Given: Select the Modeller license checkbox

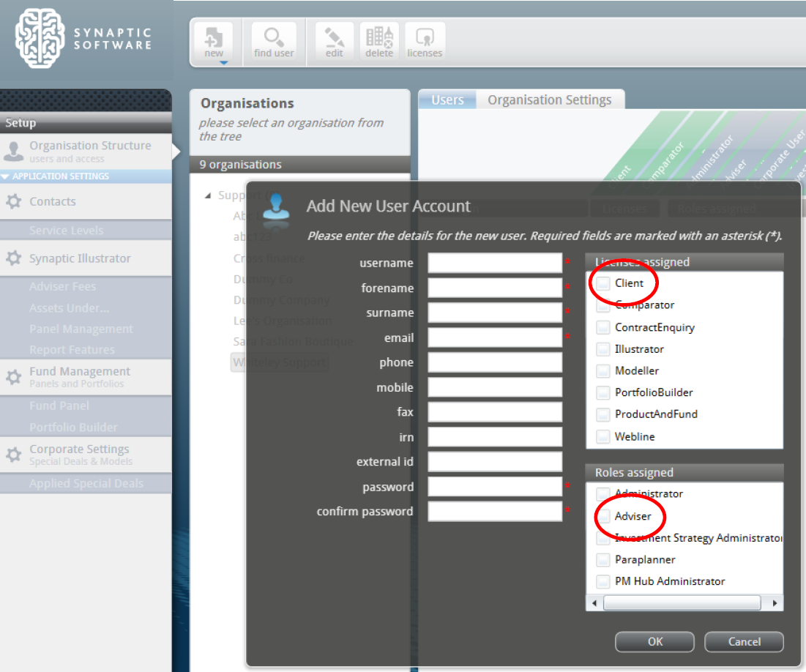Looking at the screenshot, I should point(603,370).
